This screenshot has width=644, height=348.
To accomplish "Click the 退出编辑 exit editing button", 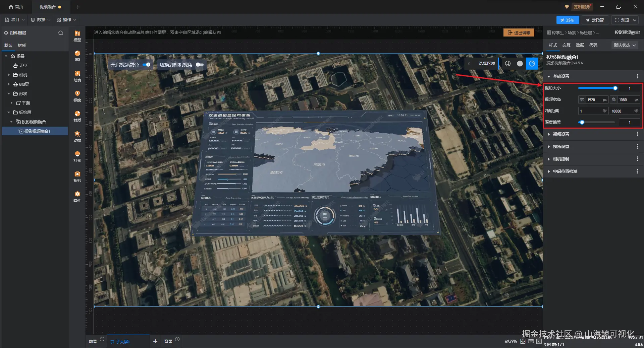I will 519,32.
